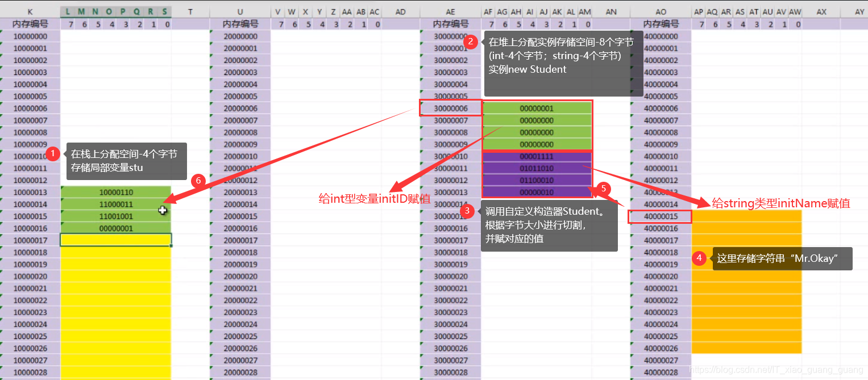Select cell containing 20000000
Image resolution: width=868 pixels, height=380 pixels.
point(240,36)
